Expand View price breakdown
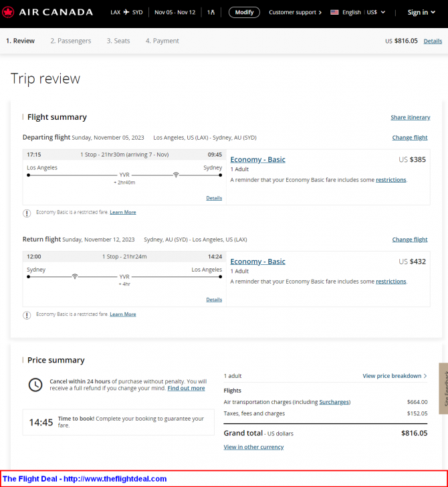The height and width of the screenshot is (487, 448). coord(395,376)
